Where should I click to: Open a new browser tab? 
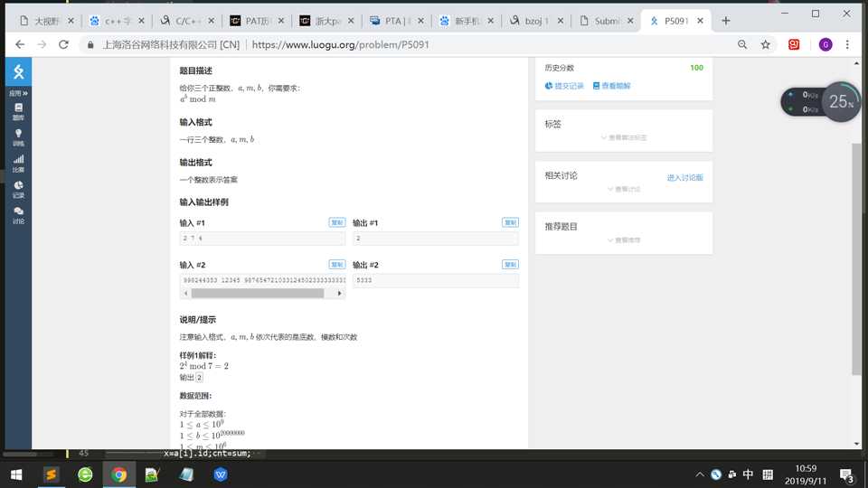point(726,21)
